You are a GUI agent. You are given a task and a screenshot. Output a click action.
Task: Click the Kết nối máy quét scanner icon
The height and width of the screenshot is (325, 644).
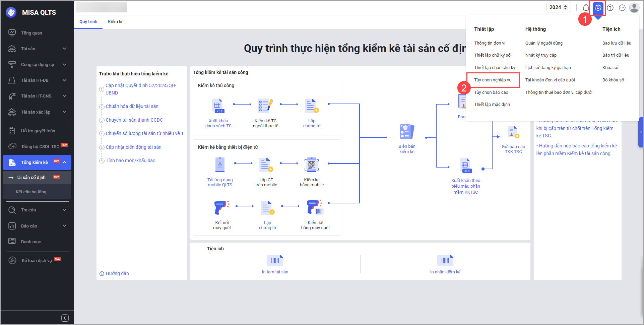pyautogui.click(x=222, y=207)
